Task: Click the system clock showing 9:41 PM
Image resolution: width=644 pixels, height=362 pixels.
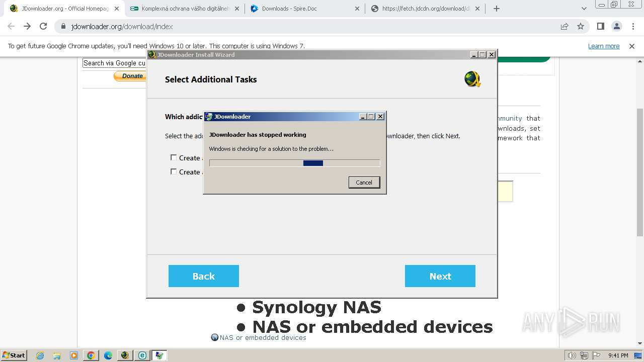Action: click(x=618, y=355)
